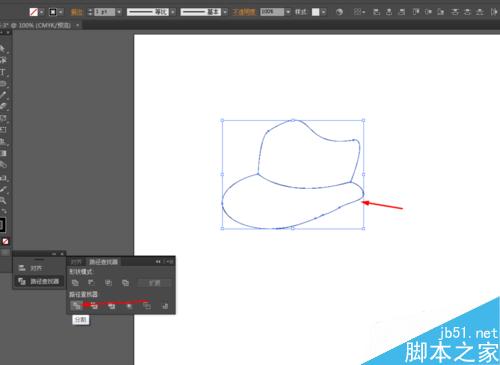Click Vertical Distribute Top icon
Image resolution: width=500 pixels, height=365 pixels.
454,12
